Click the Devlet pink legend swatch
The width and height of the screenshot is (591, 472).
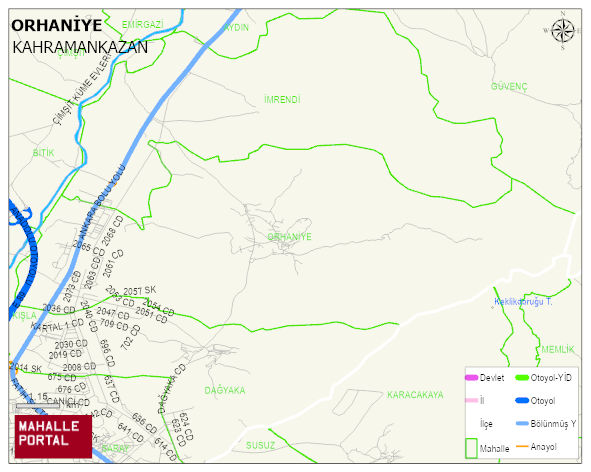pos(472,378)
